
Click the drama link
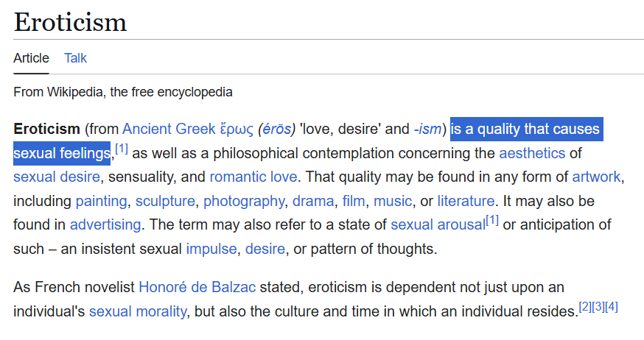click(x=313, y=202)
